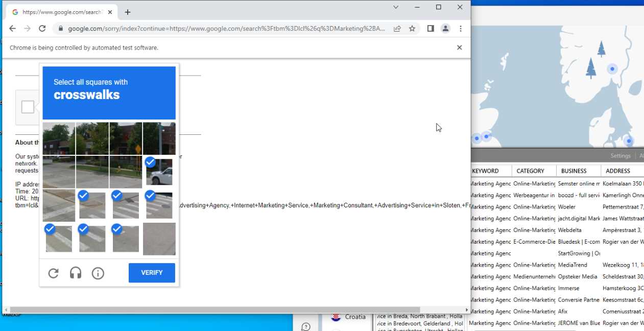Open a new Chrome tab
This screenshot has height=331, width=644.
point(128,12)
